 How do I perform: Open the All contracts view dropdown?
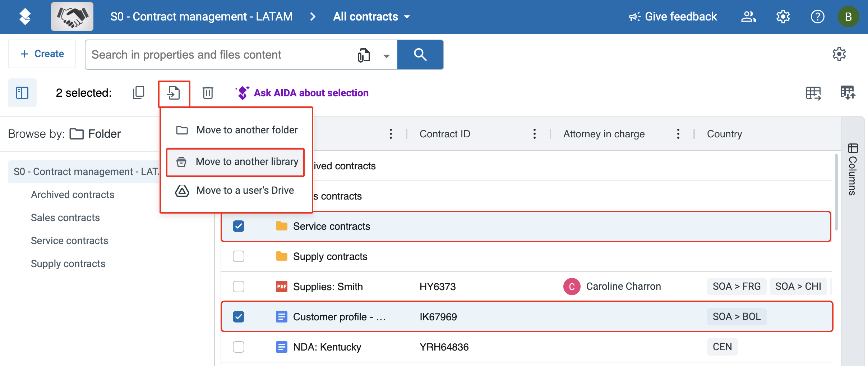pyautogui.click(x=371, y=17)
